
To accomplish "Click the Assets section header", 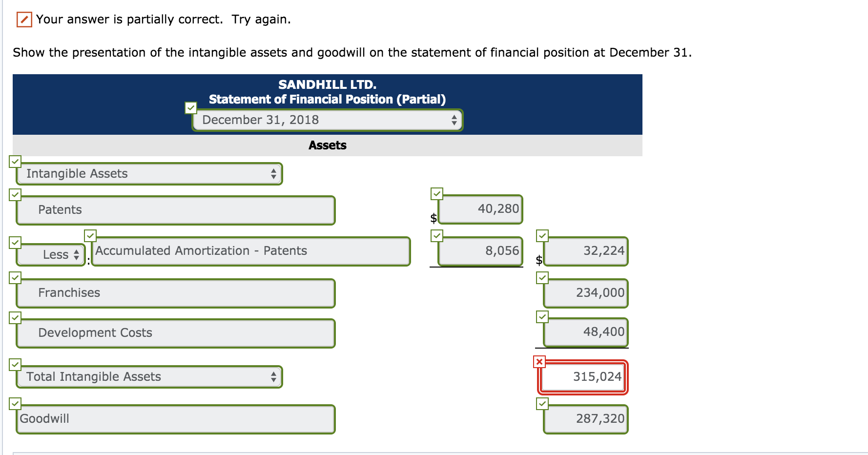I will [x=327, y=145].
